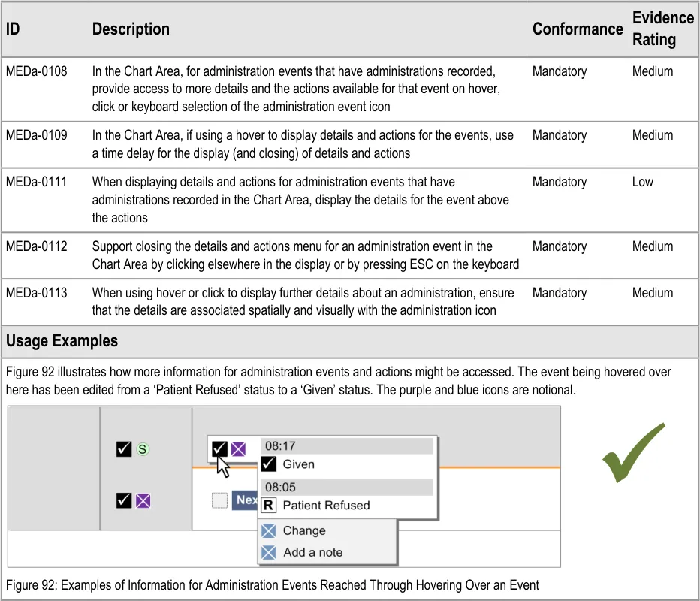The height and width of the screenshot is (601, 700).
Task: Tick empty checkbox beside Next button
Action: [219, 500]
